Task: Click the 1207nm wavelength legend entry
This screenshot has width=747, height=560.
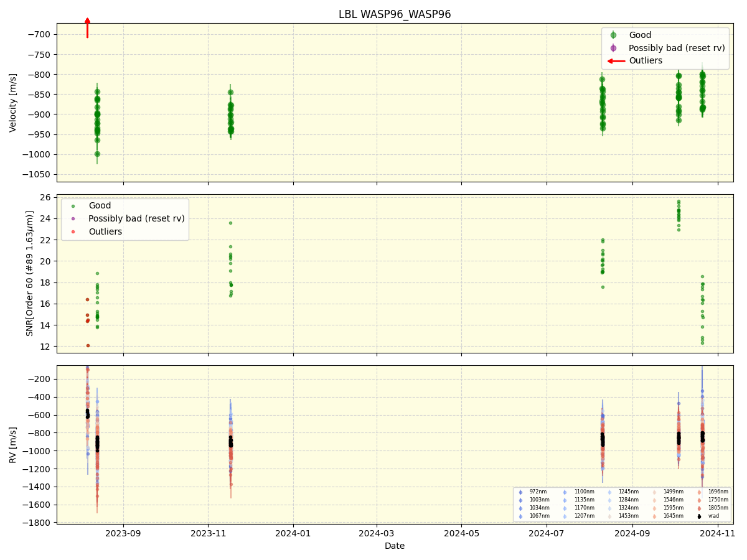Action: coord(585,516)
